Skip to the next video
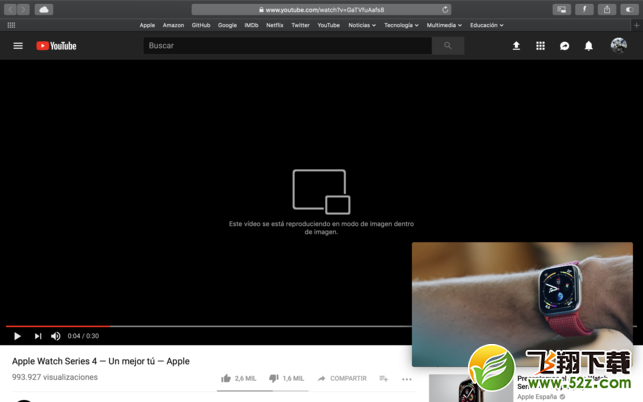 [x=38, y=336]
